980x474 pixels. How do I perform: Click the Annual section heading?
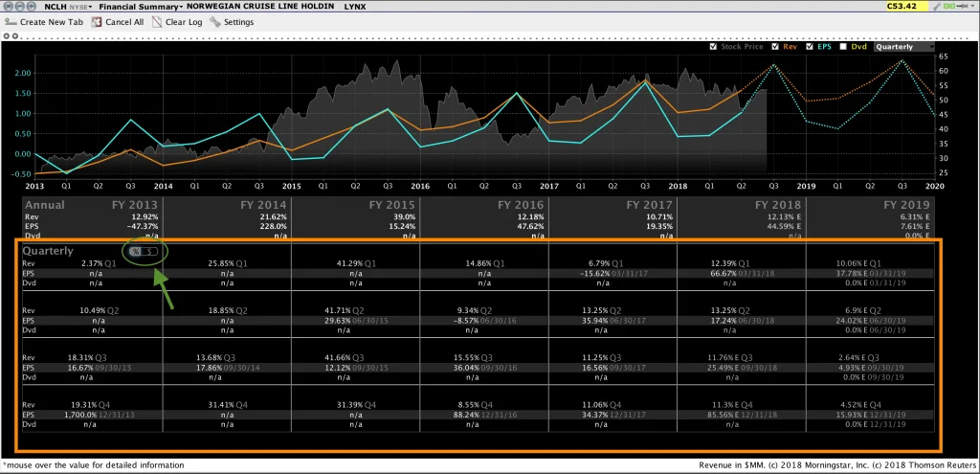[x=43, y=205]
